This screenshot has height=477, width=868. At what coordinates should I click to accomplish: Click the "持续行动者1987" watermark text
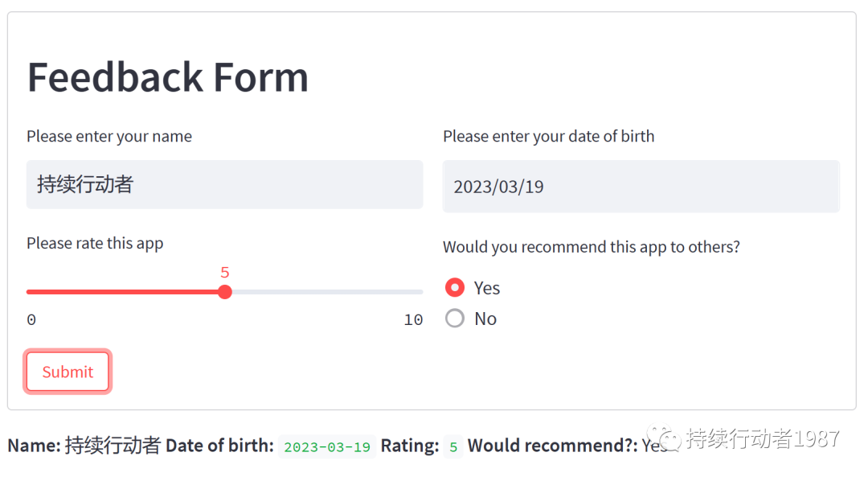coord(762,438)
